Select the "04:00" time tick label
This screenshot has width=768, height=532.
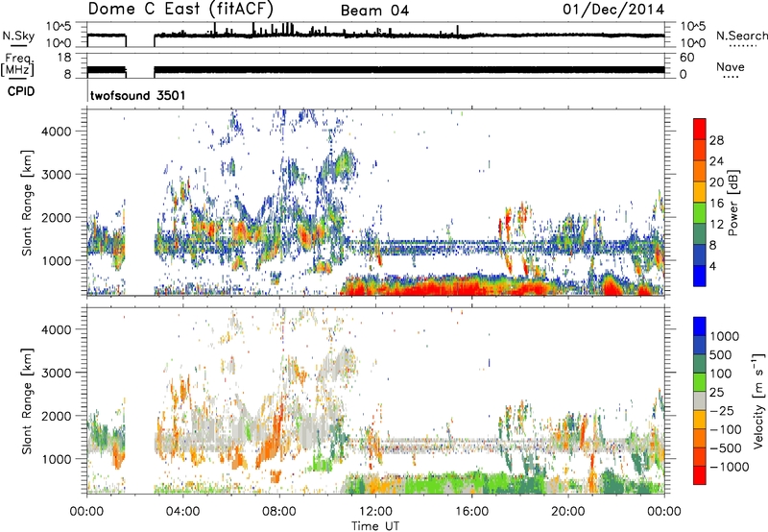[182, 512]
